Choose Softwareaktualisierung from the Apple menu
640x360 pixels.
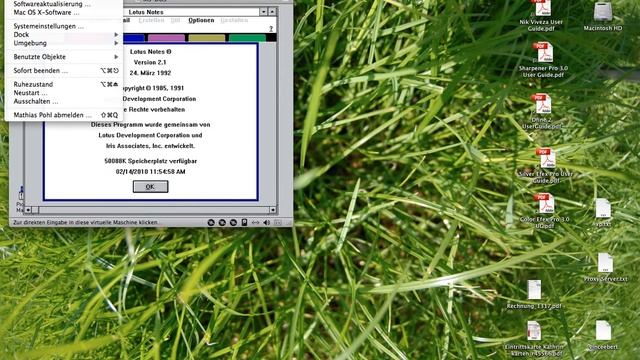(64, 4)
